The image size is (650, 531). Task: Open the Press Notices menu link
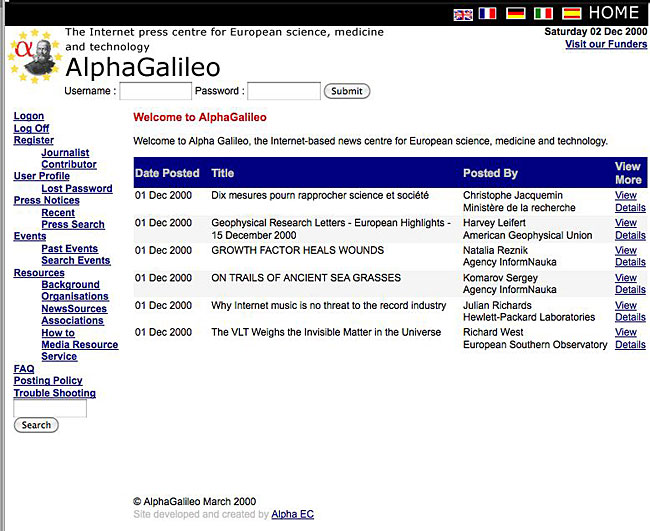tap(46, 200)
